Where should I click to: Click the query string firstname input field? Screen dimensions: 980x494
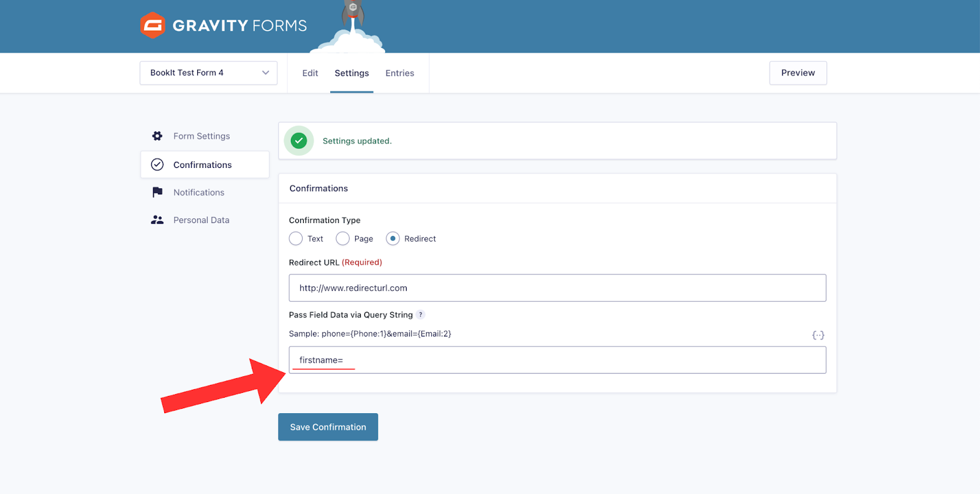(557, 360)
